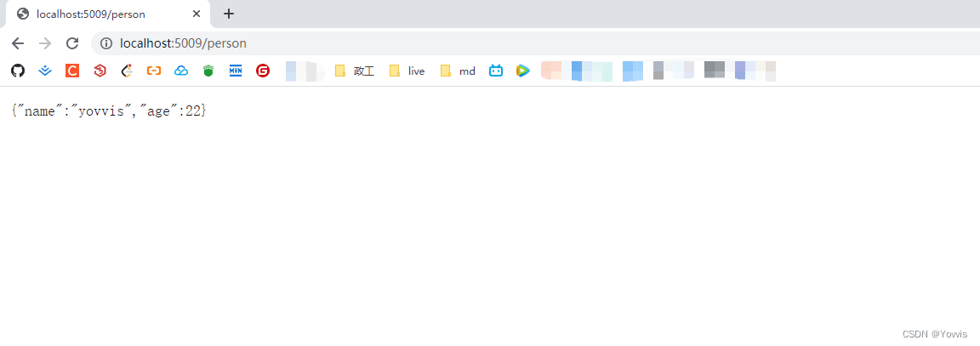Click the blue cloud bookmark icon
This screenshot has width=980, height=346.
click(181, 71)
